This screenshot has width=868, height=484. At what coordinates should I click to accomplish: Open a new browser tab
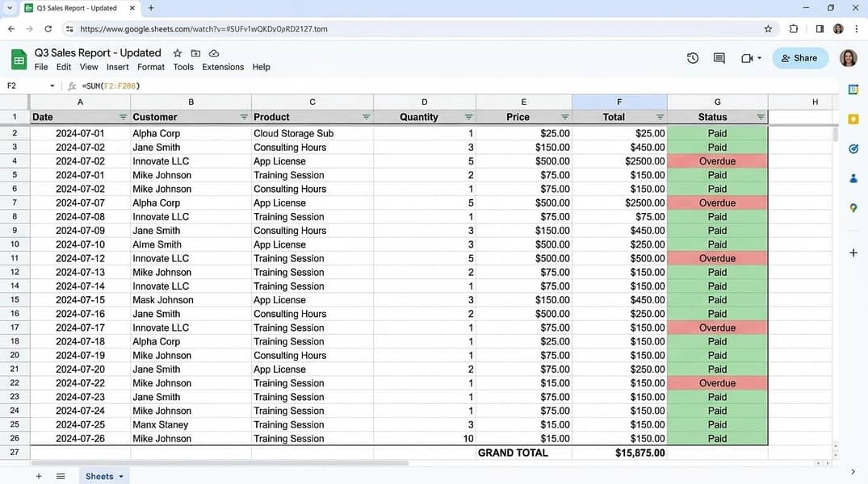151,8
